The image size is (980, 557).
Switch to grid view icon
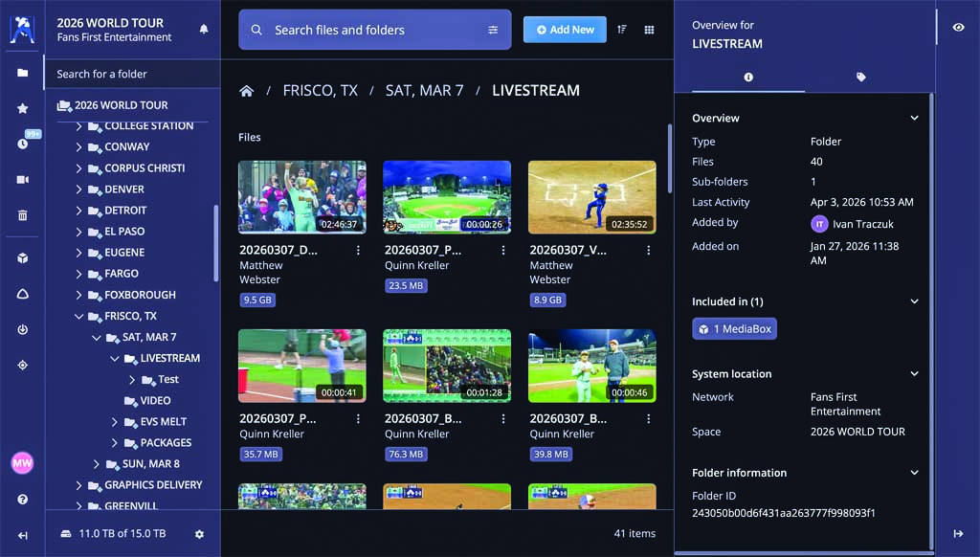click(x=650, y=30)
